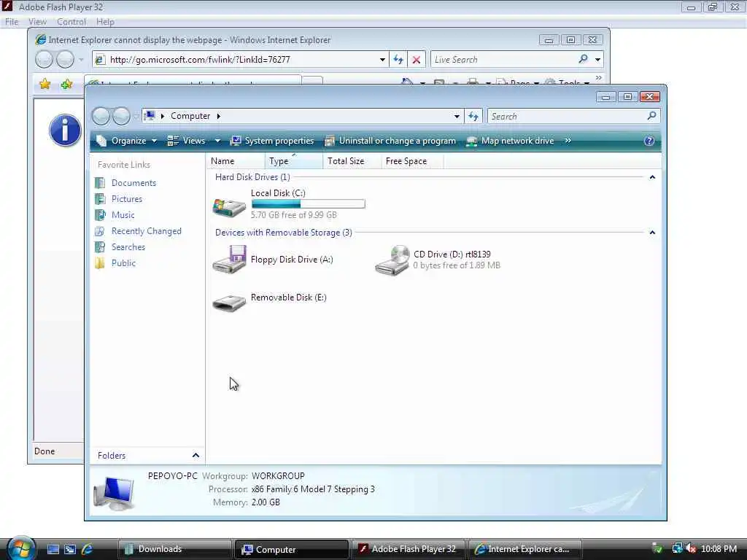Collapse the Devices with Removable Storage group
The image size is (747, 560).
[652, 233]
